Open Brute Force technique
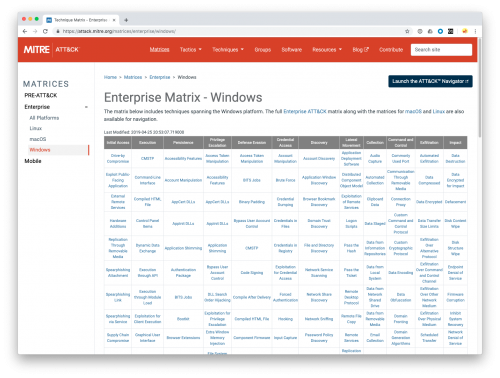The width and height of the screenshot is (500, 378). (285, 180)
